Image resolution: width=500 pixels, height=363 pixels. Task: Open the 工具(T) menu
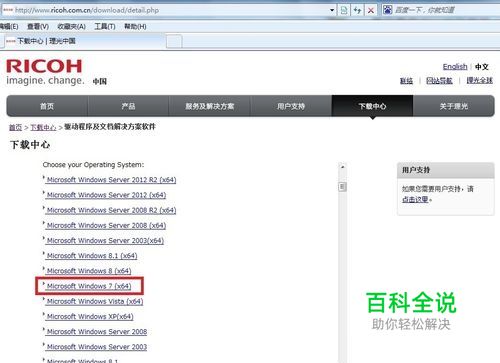click(x=105, y=26)
